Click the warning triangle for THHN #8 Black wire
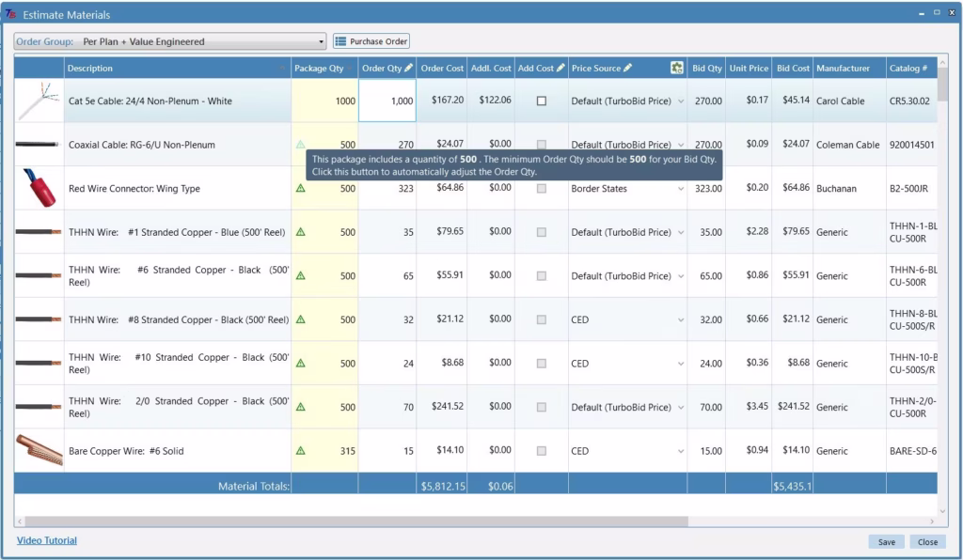This screenshot has width=963, height=560. (300, 319)
